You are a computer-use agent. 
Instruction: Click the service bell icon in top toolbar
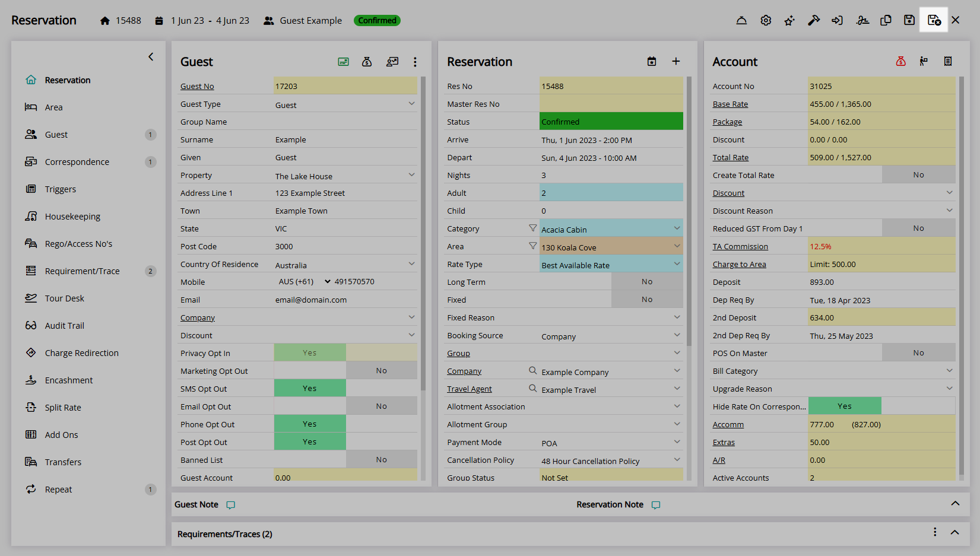click(x=741, y=21)
